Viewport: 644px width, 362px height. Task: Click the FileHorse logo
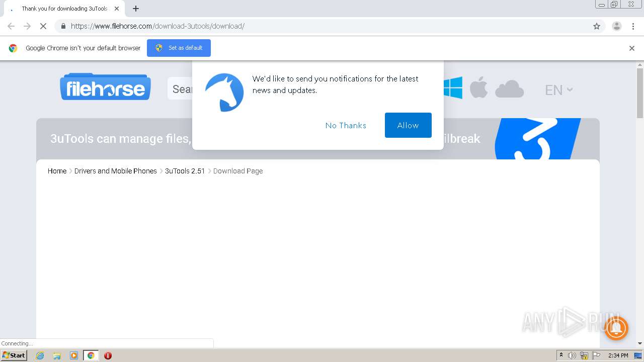click(105, 86)
